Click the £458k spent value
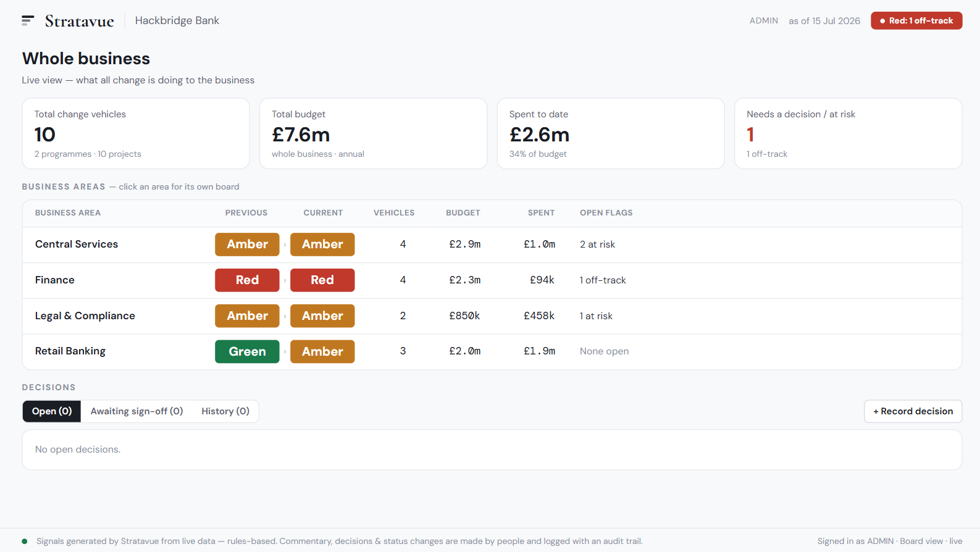 (x=539, y=316)
